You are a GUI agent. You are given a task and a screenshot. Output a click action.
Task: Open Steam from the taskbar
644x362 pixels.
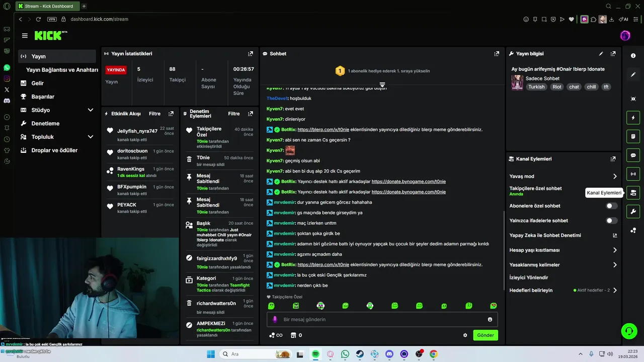(360, 354)
